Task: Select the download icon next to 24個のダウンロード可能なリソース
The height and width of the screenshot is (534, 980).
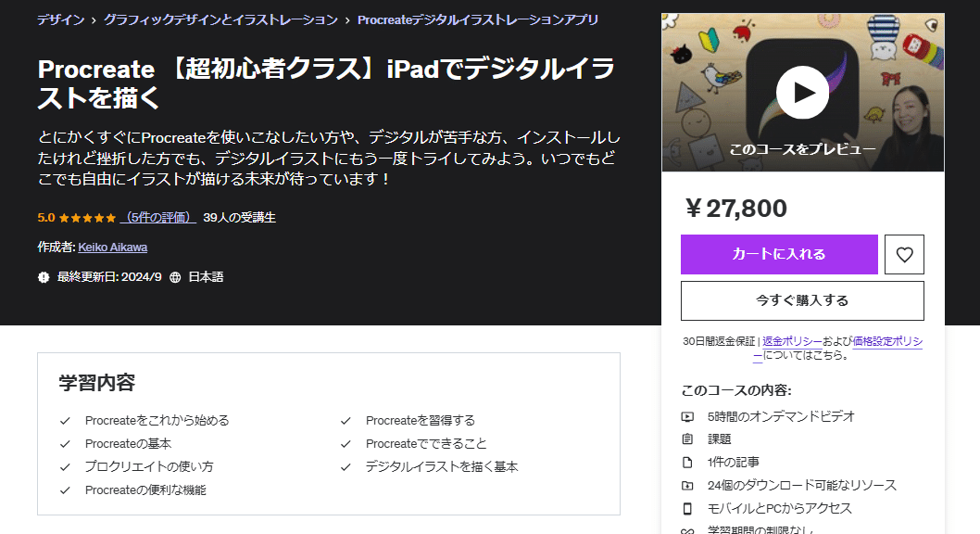Action: pyautogui.click(x=686, y=484)
